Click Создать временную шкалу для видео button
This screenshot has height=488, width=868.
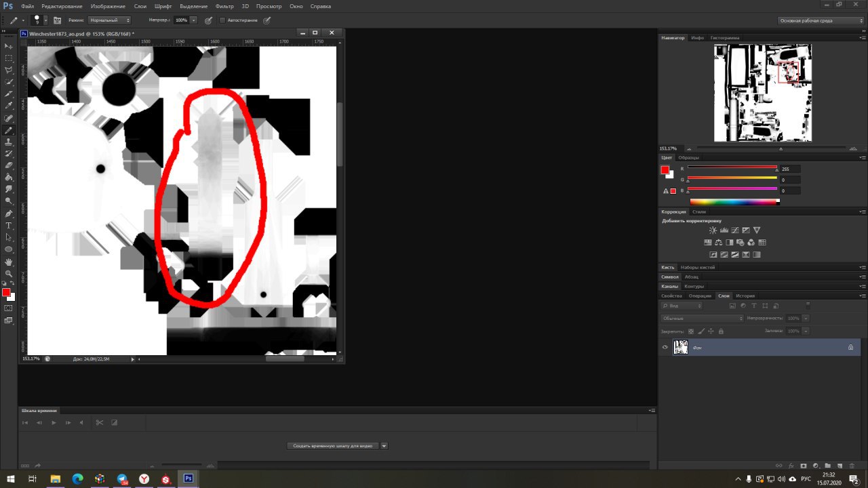(332, 446)
